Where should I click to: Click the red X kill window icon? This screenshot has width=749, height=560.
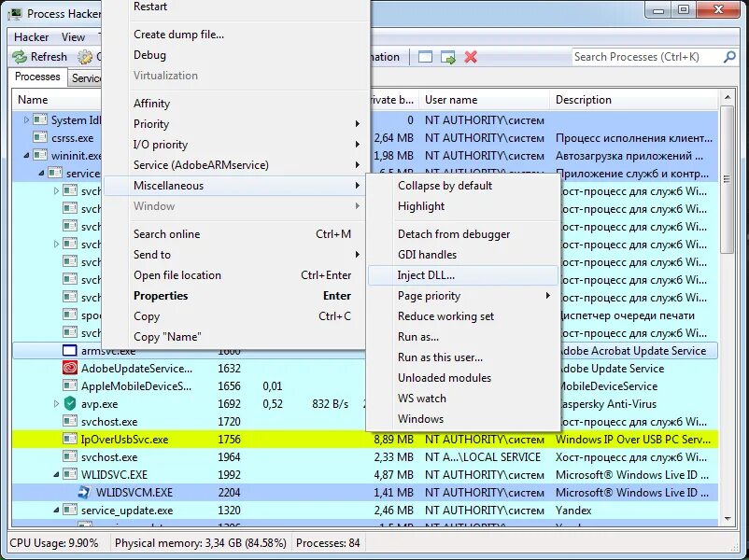click(x=471, y=57)
